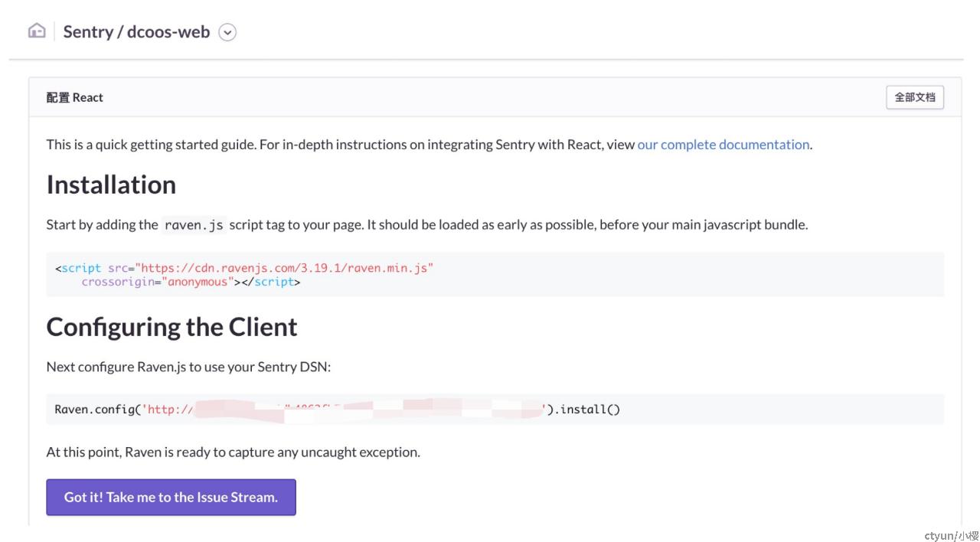
Task: Click the Sentry home icon
Action: [x=37, y=31]
